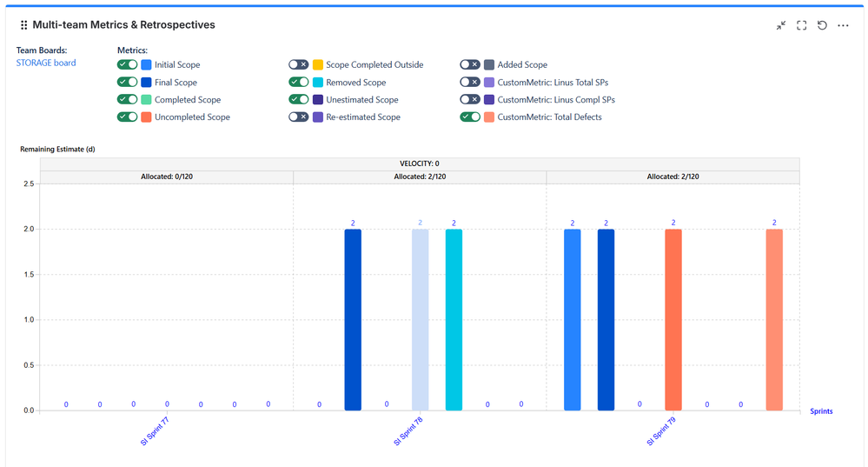Click the Re-estimated Scope purple swatch
Viewport: 868px width, 467px height.
[318, 117]
